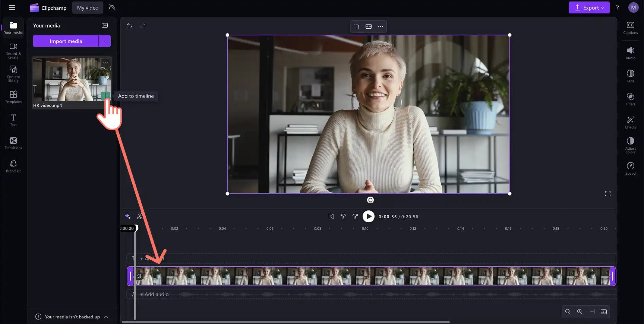This screenshot has height=324, width=644.
Task: Mute the video clip audio
Action: pos(139,276)
